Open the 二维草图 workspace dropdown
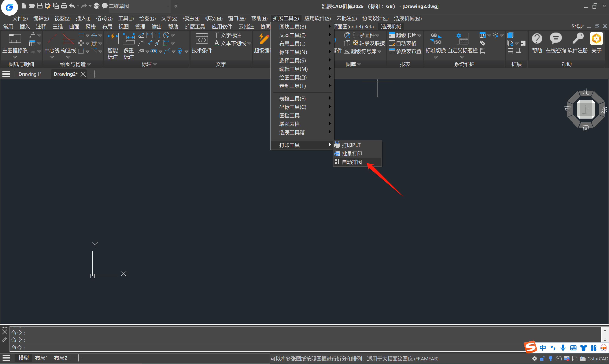Image resolution: width=609 pixels, height=364 pixels. pyautogui.click(x=168, y=6)
